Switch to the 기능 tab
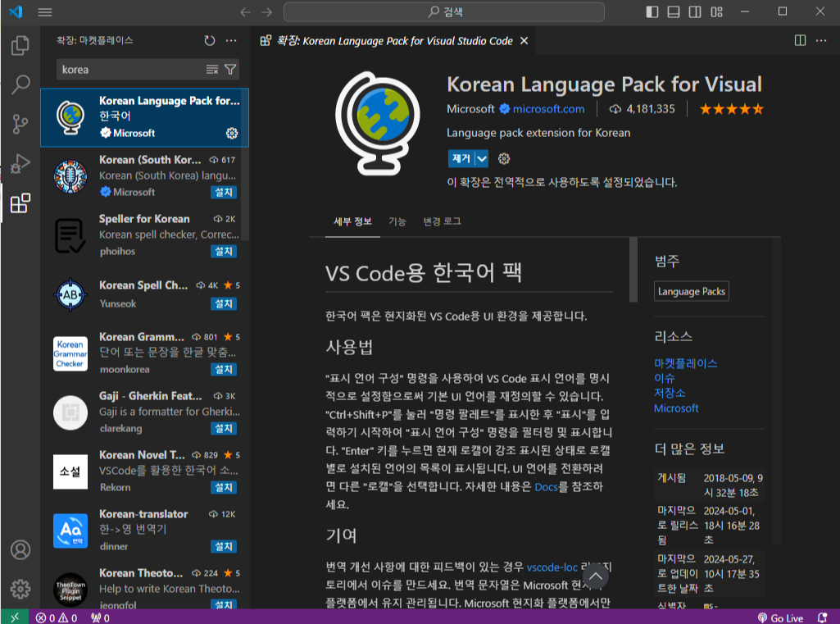 coord(397,221)
